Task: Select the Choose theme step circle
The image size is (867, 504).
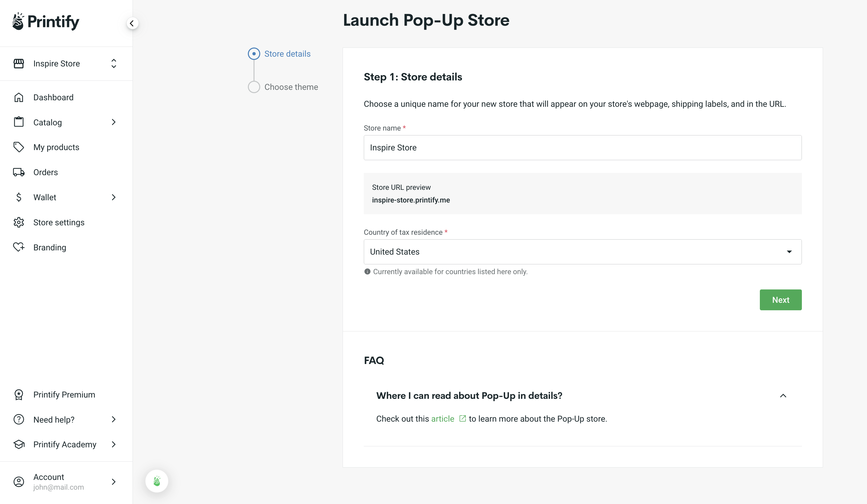Action: coord(254,87)
